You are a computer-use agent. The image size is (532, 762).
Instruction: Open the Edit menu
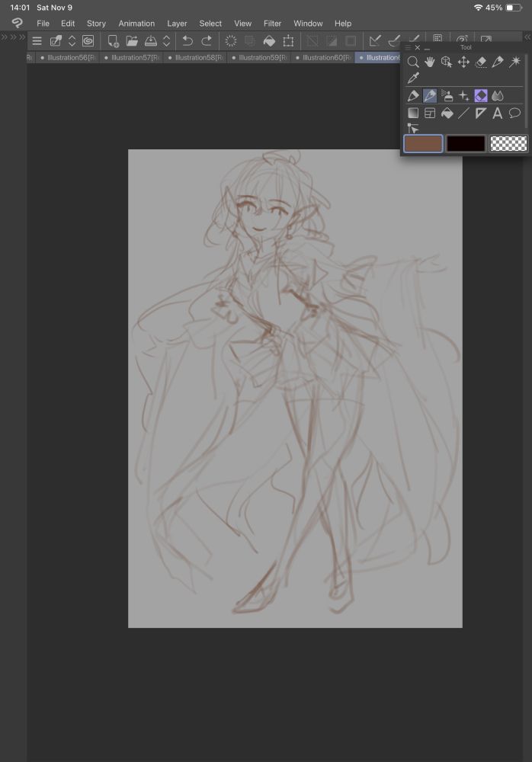[x=68, y=24]
